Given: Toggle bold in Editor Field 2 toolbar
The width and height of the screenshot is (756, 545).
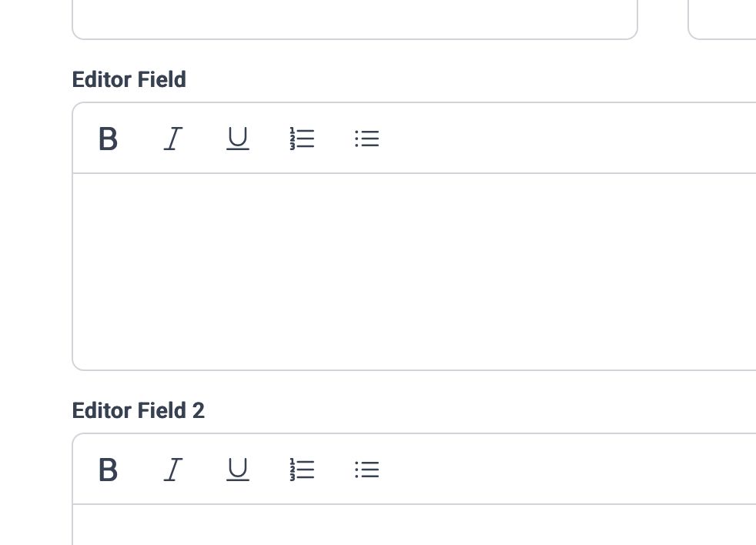Looking at the screenshot, I should click(x=108, y=470).
